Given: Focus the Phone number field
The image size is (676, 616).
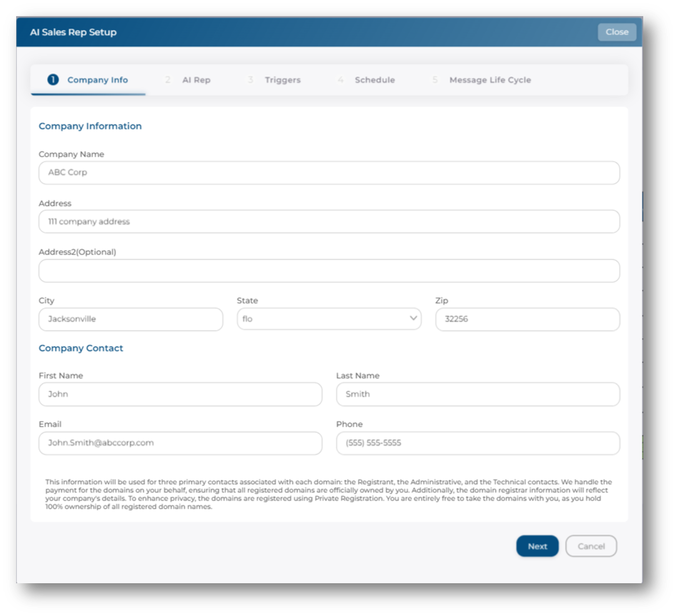Looking at the screenshot, I should (x=478, y=443).
